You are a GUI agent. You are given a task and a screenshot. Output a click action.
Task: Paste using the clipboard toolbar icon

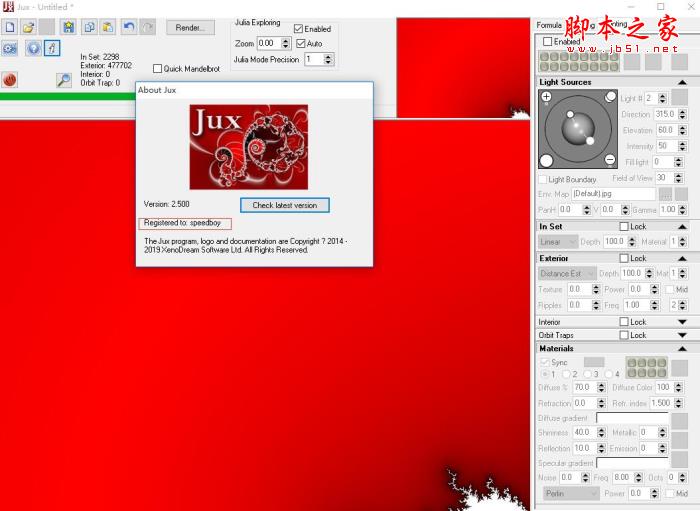108,27
